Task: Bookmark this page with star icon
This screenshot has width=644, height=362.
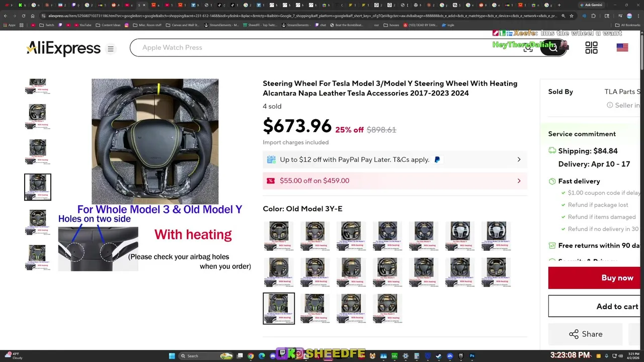Action: coord(571,16)
